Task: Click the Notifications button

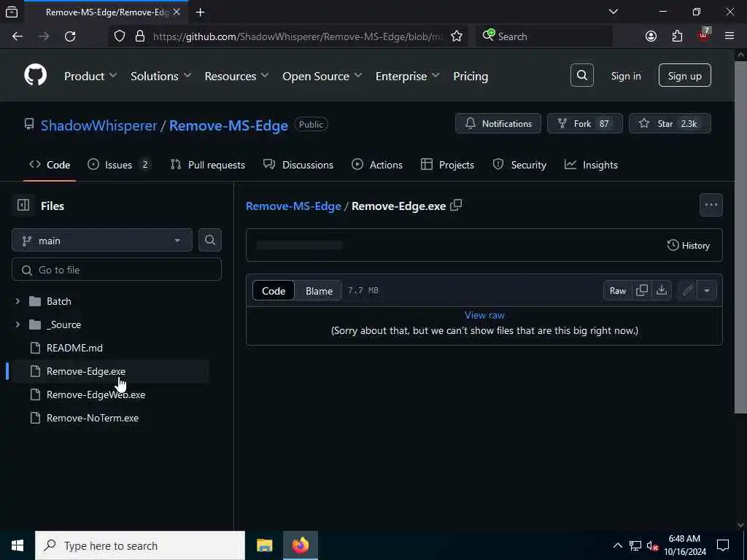Action: 498,123
